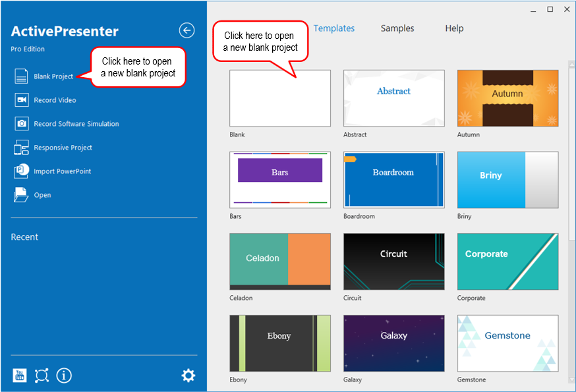Click the Blank caption under the thumbnail
The height and width of the screenshot is (392, 576).
[x=237, y=134]
